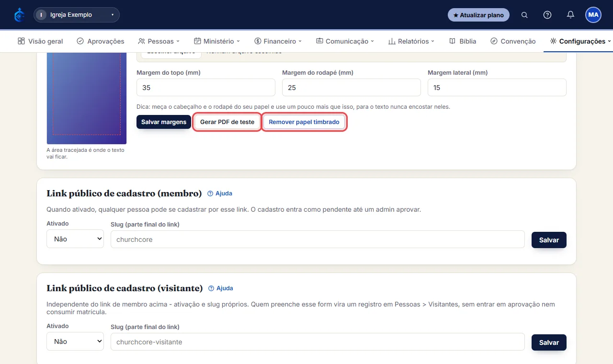Open the MA user avatar

593,15
